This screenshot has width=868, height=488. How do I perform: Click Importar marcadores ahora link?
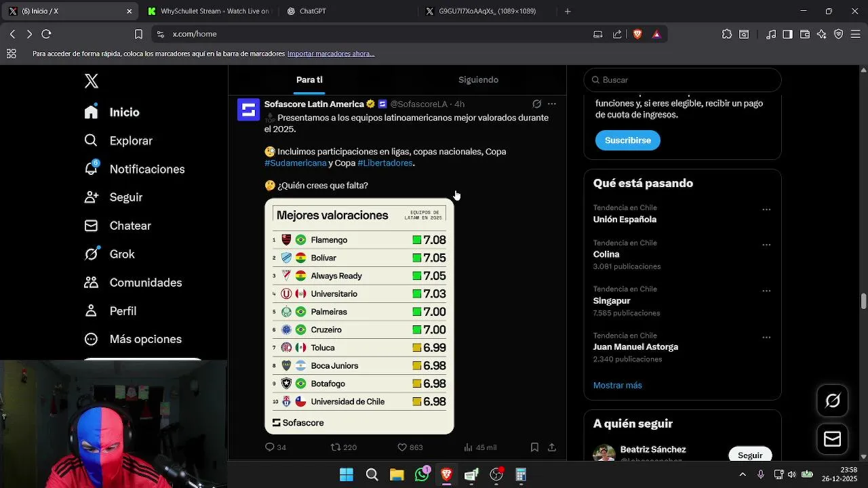(331, 54)
